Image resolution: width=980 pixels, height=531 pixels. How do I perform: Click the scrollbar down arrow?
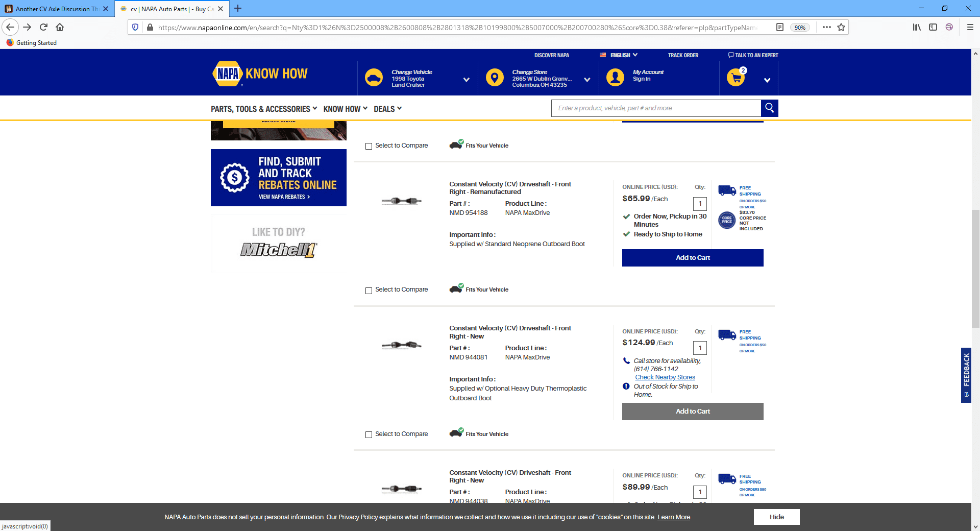[x=975, y=526]
